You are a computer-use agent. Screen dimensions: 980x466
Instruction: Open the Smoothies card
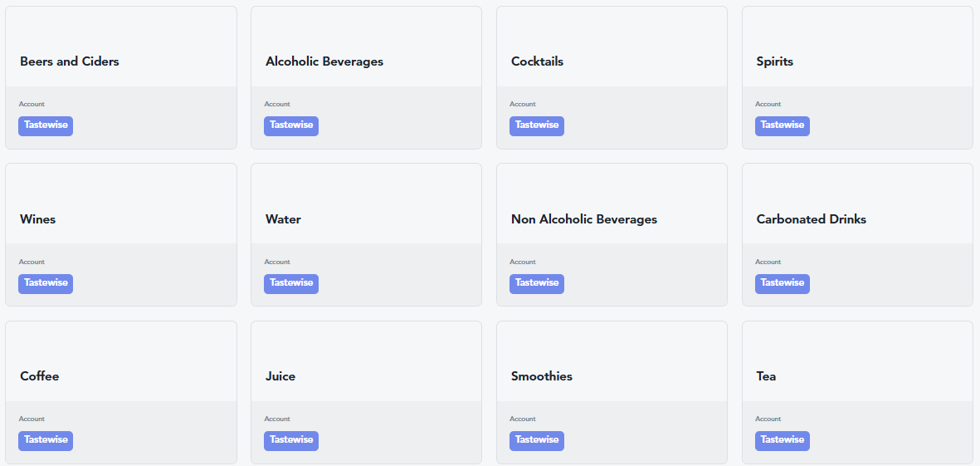(542, 376)
